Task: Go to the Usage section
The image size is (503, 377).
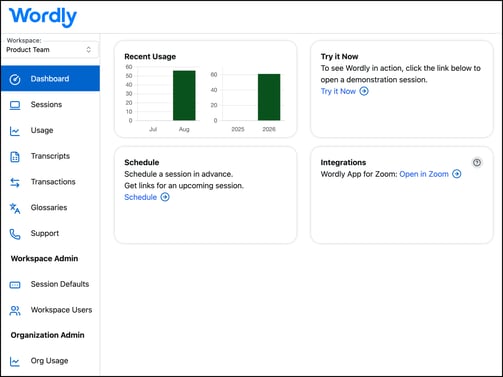Action: click(x=42, y=130)
